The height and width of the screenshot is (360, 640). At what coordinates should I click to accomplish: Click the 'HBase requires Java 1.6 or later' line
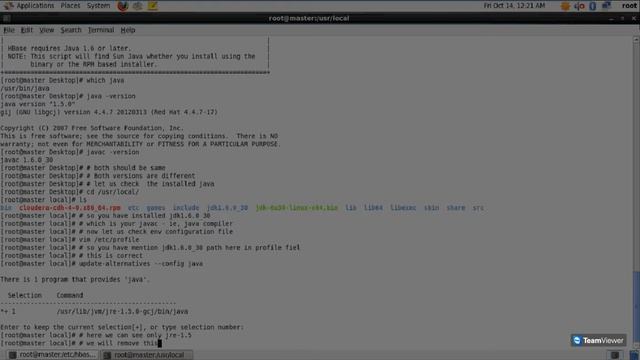point(69,48)
